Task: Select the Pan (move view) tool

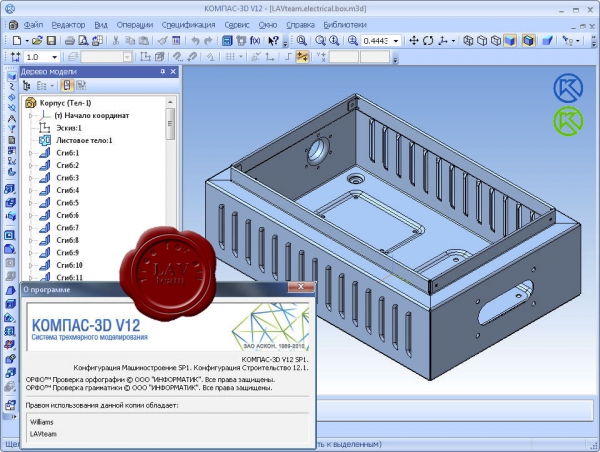Action: click(x=414, y=41)
